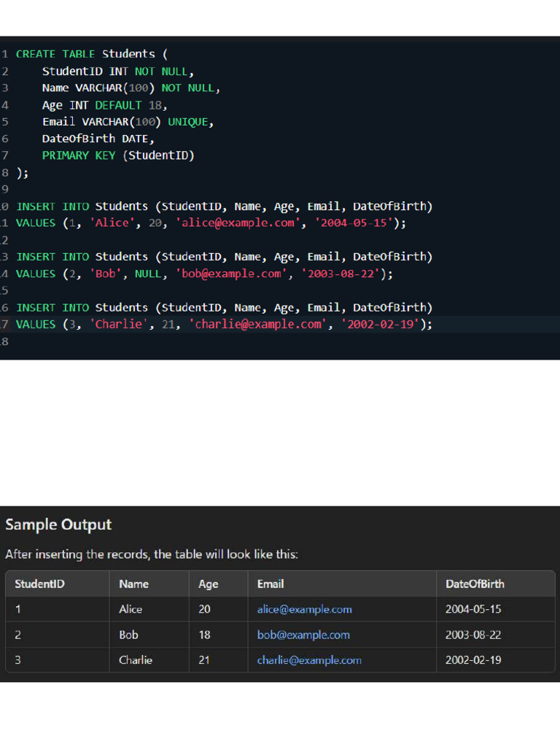Click the Email VARCHAR(100) UNIQUE line

pyautogui.click(x=128, y=122)
